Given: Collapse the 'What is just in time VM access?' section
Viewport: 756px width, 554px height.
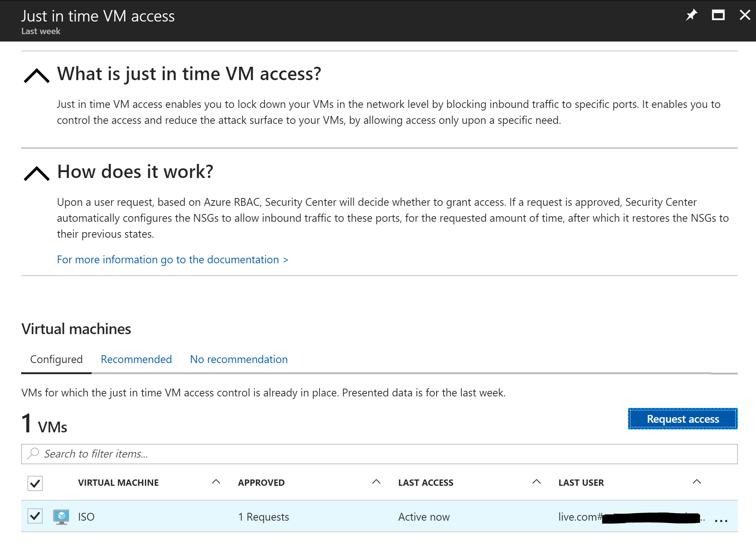Looking at the screenshot, I should [36, 76].
